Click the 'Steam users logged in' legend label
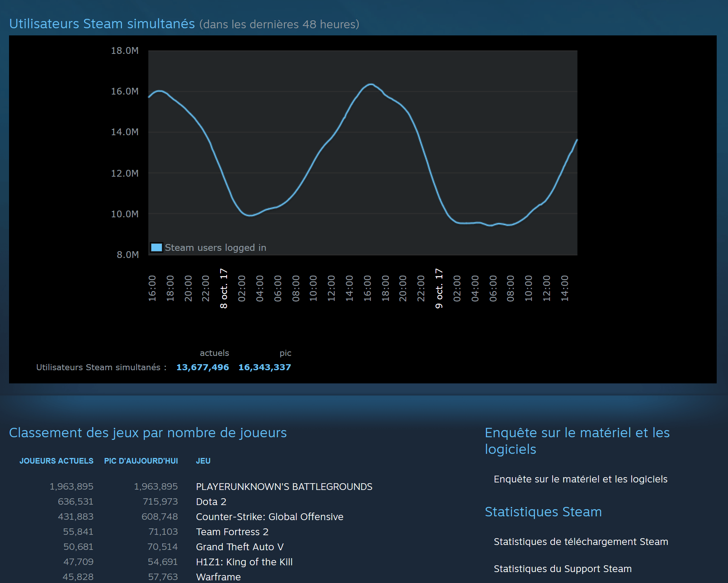This screenshot has height=583, width=728. [x=215, y=247]
